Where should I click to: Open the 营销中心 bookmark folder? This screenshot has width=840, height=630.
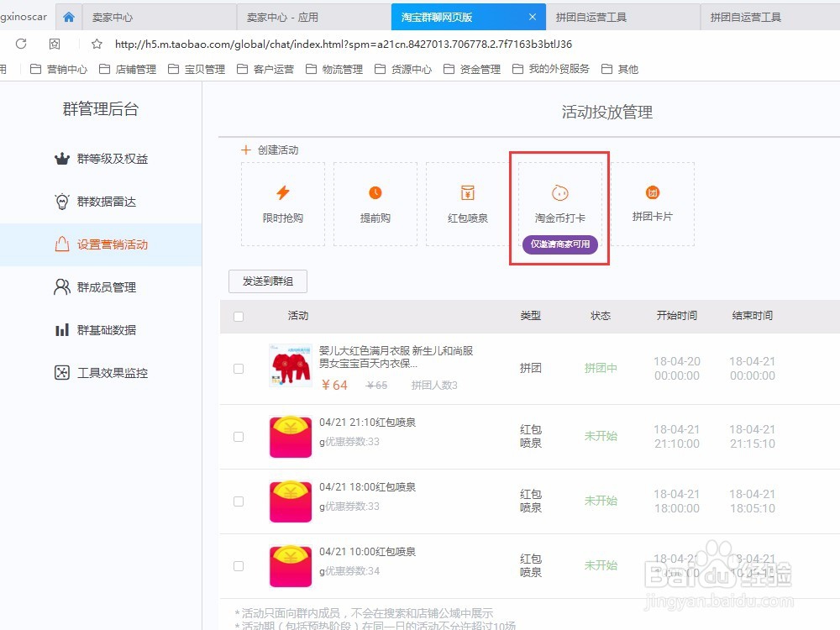(59, 69)
